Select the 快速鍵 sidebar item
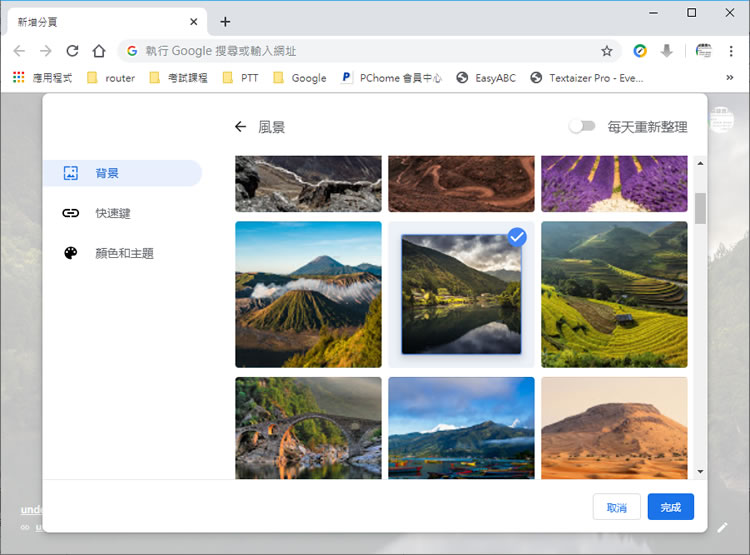 [x=122, y=213]
